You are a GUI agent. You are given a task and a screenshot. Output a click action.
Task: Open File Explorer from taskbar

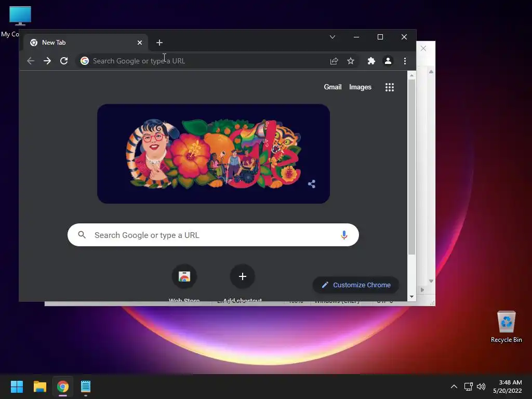(x=39, y=387)
